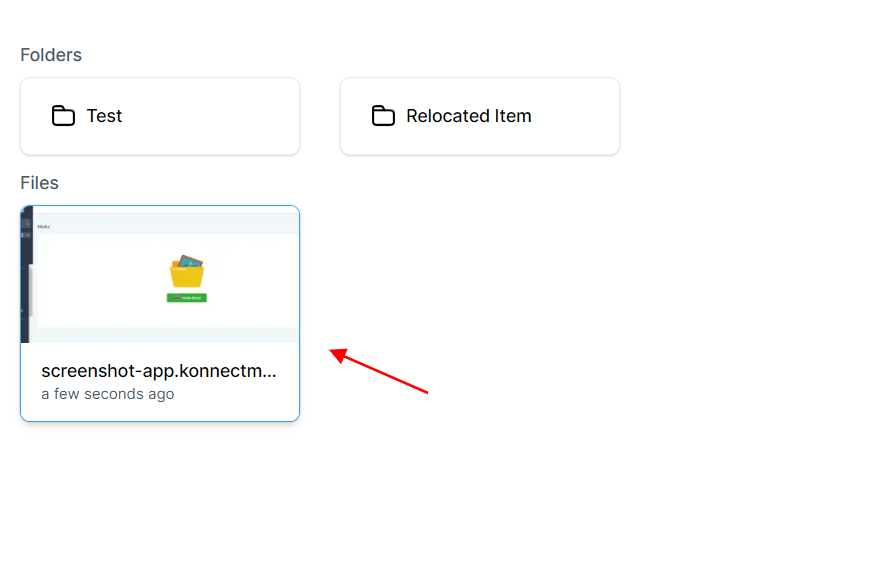
Task: Select the screenshot-app.konnectm... file name
Action: [x=158, y=371]
